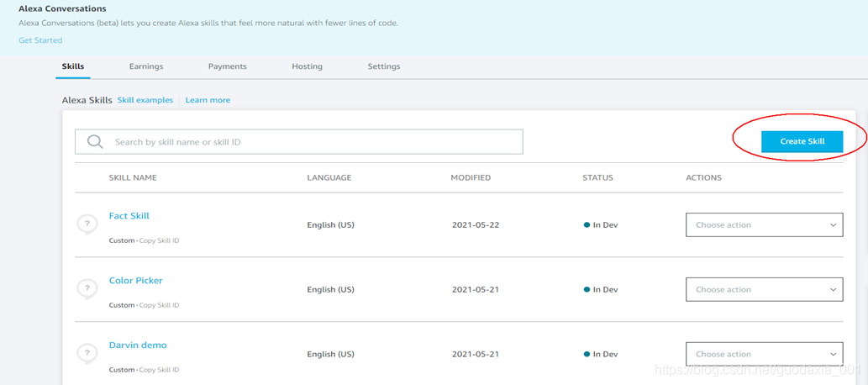Click the 2021-05-22 modified date
The width and height of the screenshot is (868, 385).
pos(476,225)
